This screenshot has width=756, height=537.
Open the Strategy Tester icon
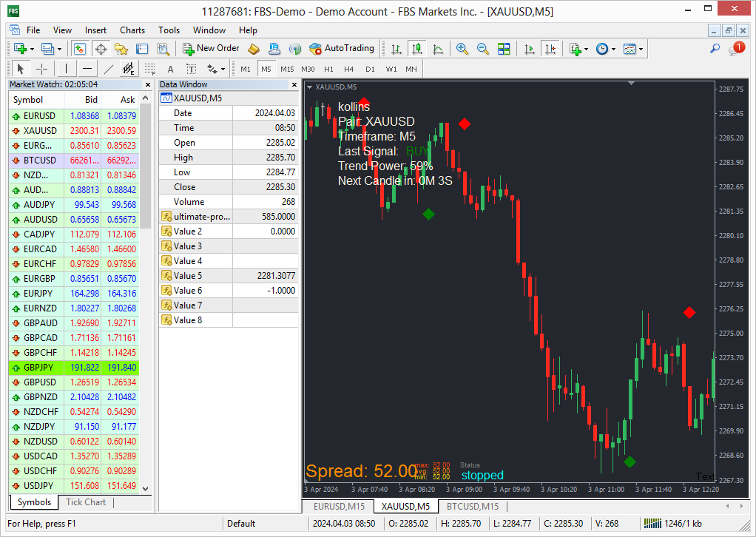(x=163, y=49)
